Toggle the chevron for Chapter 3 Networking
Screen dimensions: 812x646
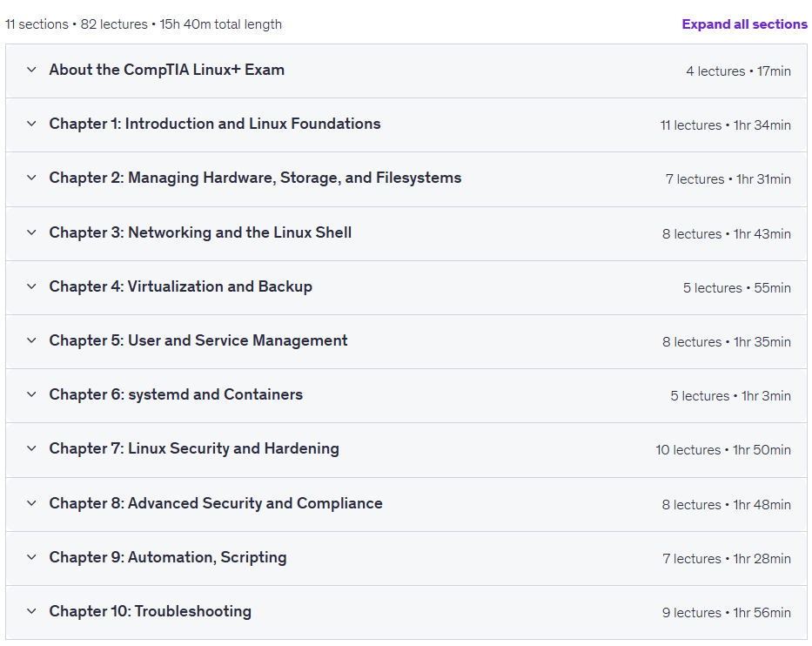31,232
